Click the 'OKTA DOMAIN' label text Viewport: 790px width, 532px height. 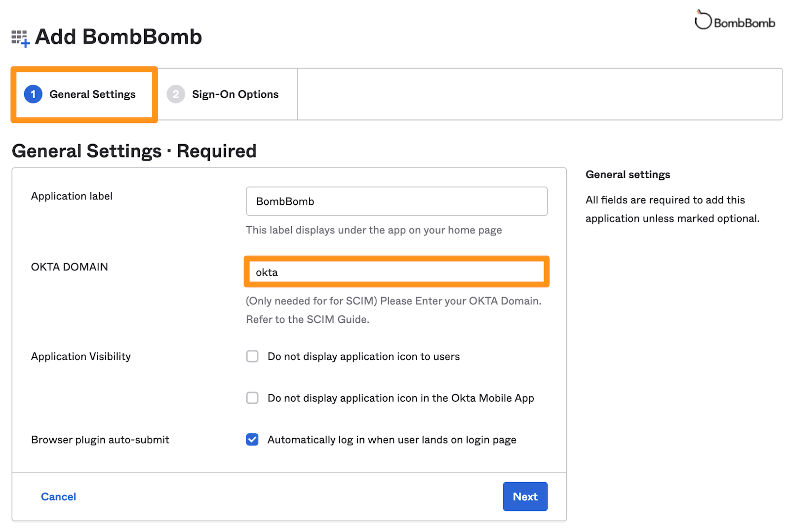click(x=70, y=267)
